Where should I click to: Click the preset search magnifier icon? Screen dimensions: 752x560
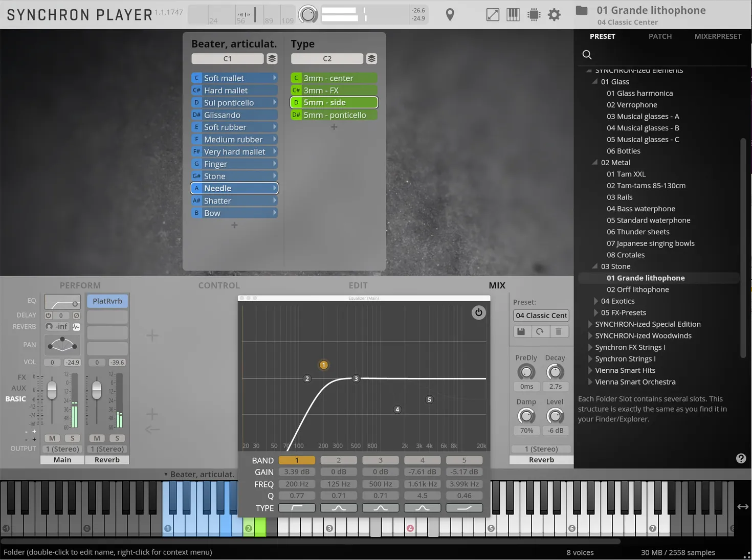(x=587, y=55)
